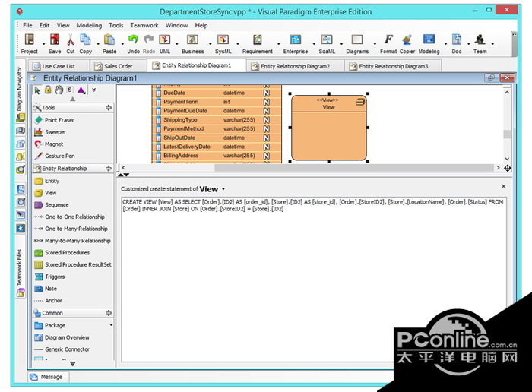Choose the Anchor palette tool
This screenshot has width=532, height=392.
click(48, 300)
